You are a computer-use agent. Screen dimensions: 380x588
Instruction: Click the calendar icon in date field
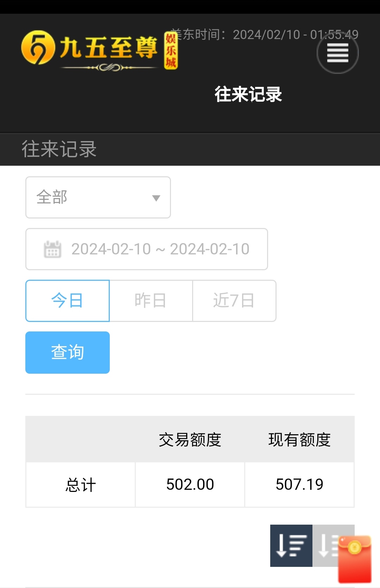[52, 249]
